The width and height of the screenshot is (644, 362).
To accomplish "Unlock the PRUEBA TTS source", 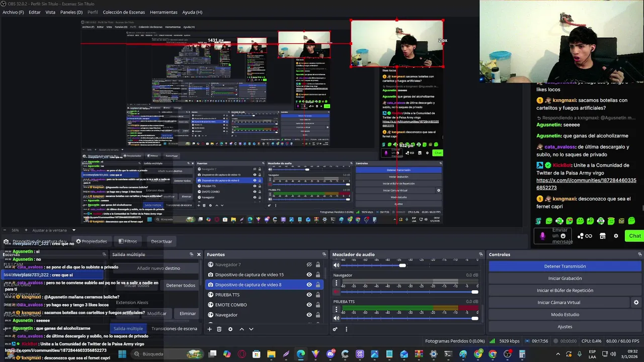I will (x=317, y=295).
